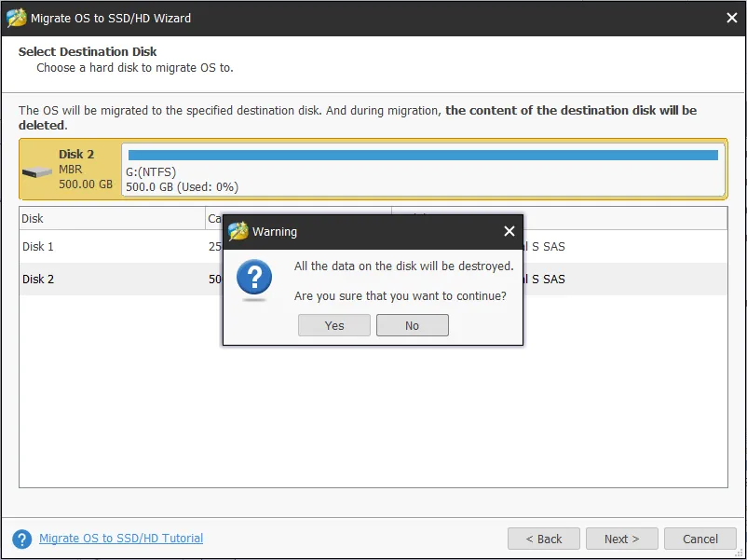Viewport: 747px width, 560px height.
Task: Click the partially hidden Capacity column header
Action: [214, 219]
